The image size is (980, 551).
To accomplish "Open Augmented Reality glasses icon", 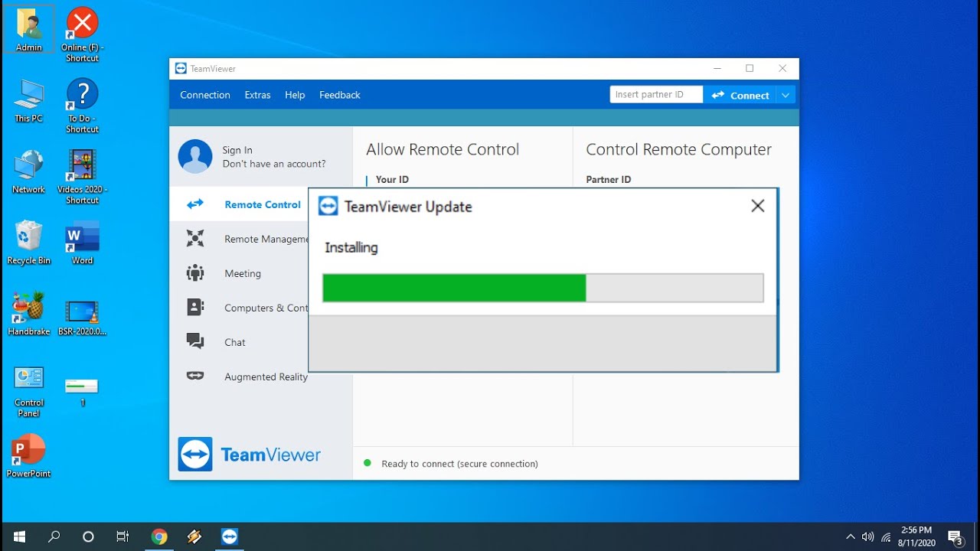I will 195,376.
